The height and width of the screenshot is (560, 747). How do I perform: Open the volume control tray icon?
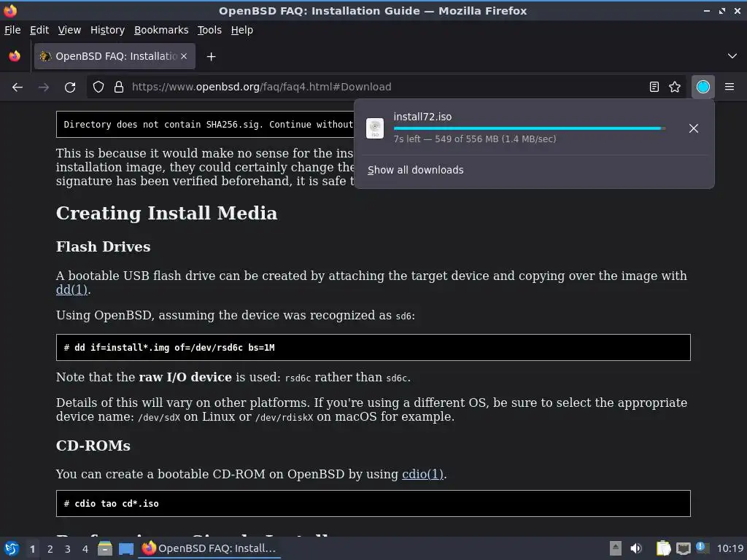coord(636,548)
